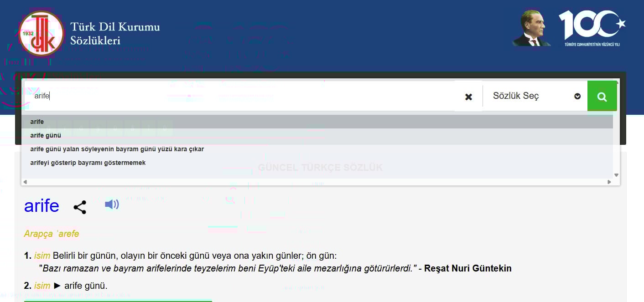This screenshot has height=302, width=644.
Task: Click the suggestion list's scroll-down arrow
Action: (616, 175)
